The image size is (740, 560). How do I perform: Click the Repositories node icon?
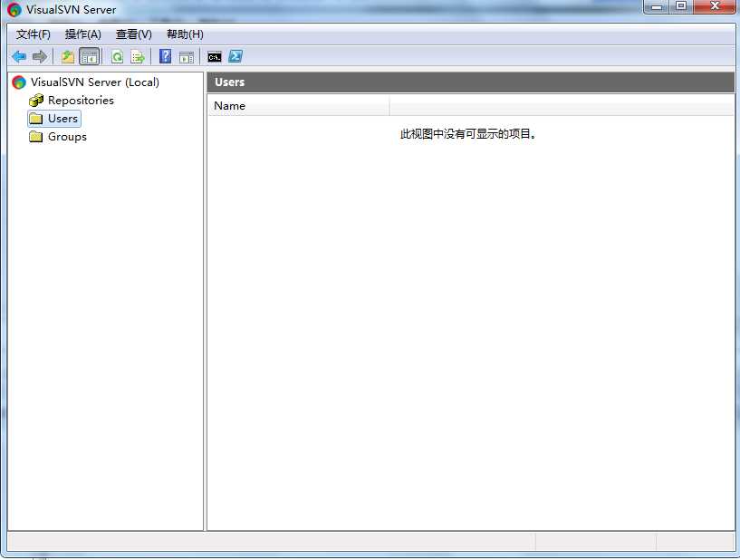(36, 100)
